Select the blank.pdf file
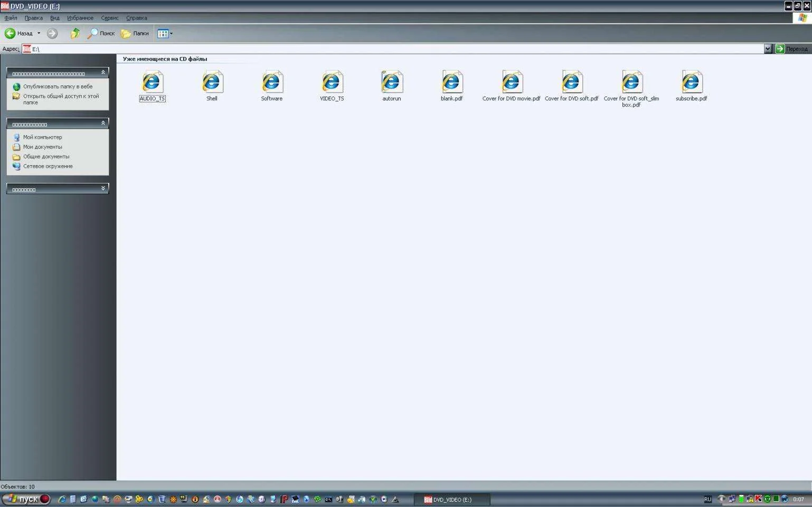This screenshot has height=507, width=812. [x=451, y=85]
